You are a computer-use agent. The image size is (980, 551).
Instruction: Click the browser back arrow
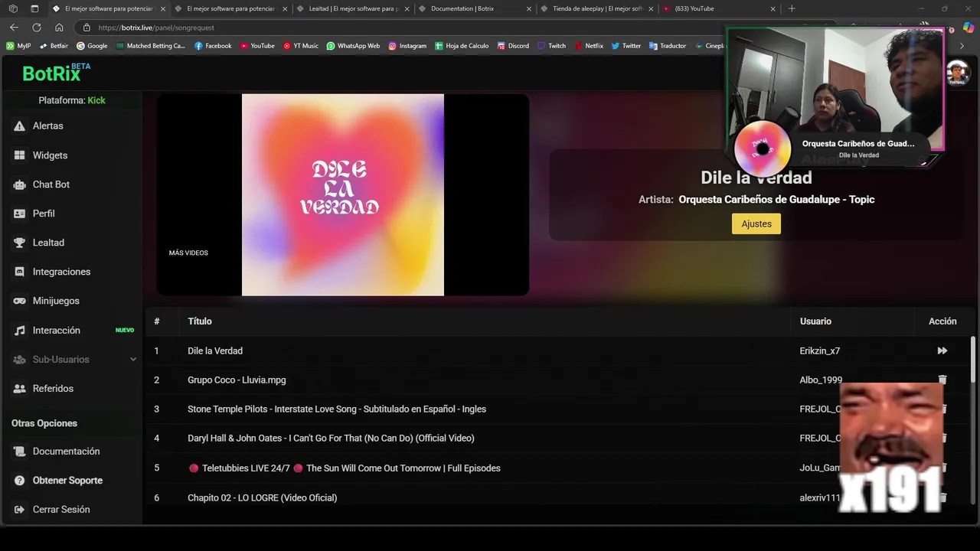coord(14,28)
